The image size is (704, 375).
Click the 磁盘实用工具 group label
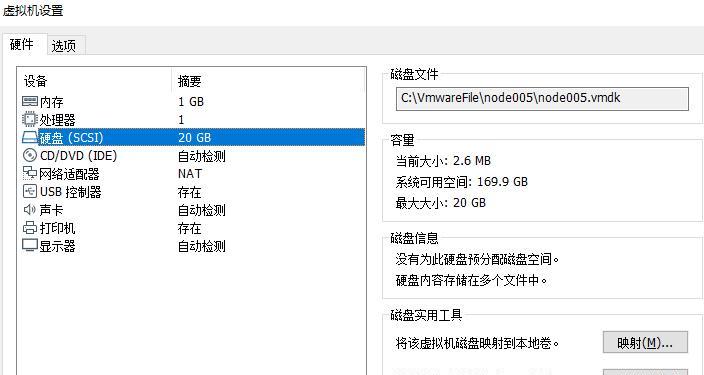click(x=427, y=315)
